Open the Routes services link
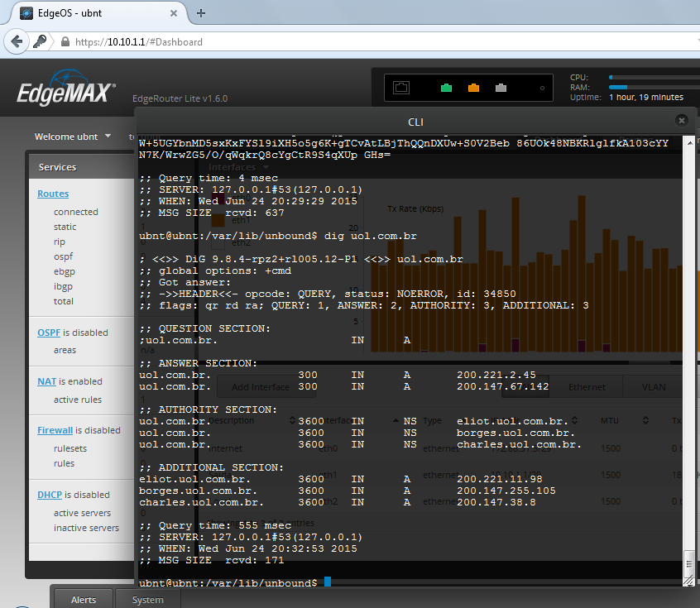This screenshot has width=700, height=608. [53, 194]
